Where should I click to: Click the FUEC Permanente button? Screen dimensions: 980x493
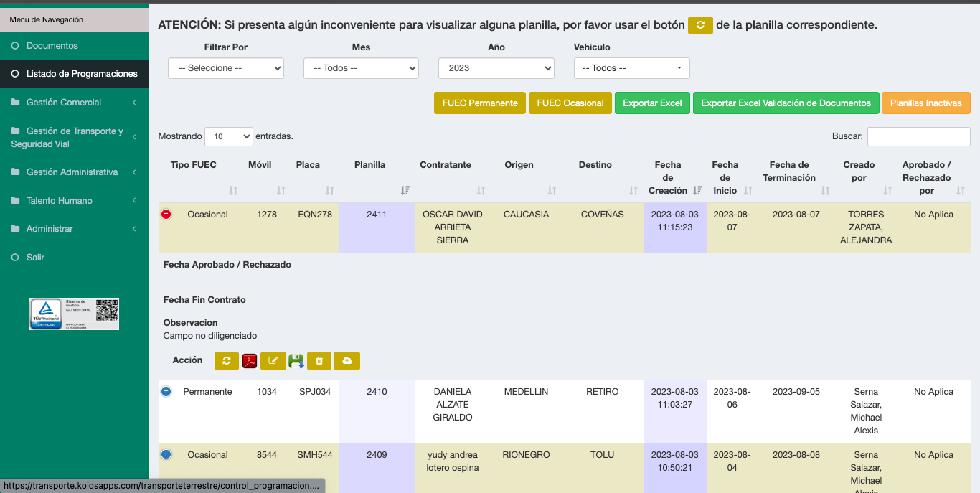click(x=479, y=103)
